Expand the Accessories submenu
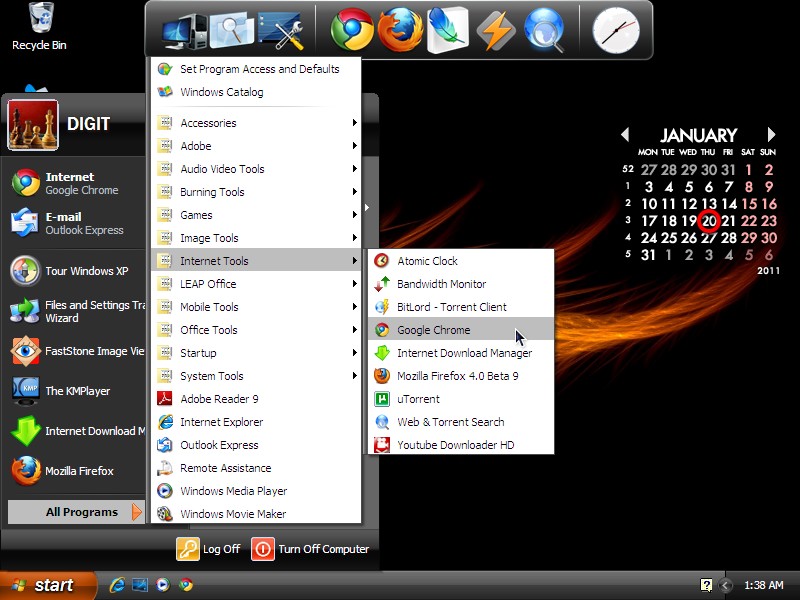 pyautogui.click(x=256, y=123)
